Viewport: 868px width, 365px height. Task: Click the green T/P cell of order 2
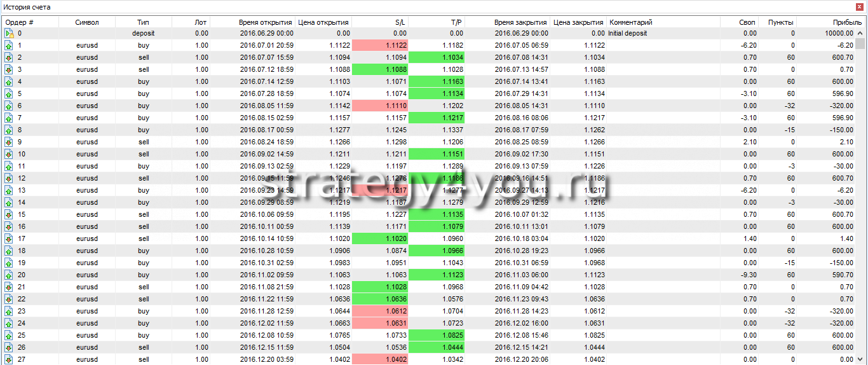click(x=437, y=57)
